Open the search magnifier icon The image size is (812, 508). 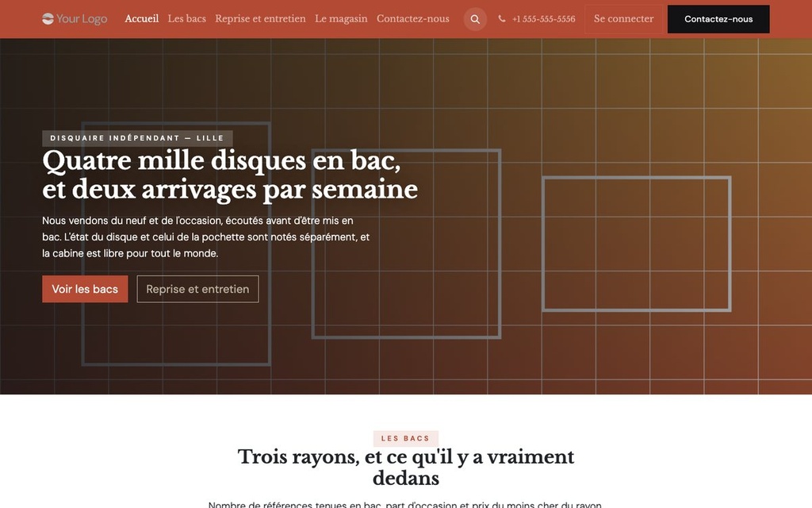point(475,19)
